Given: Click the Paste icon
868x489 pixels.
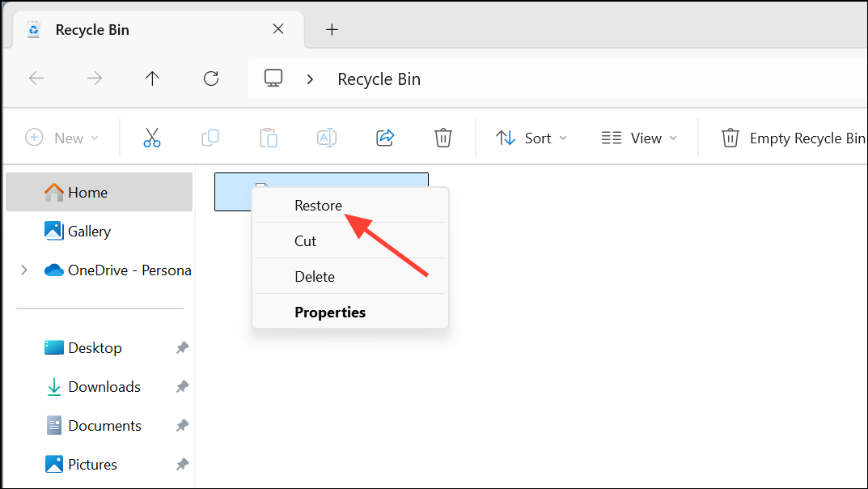Looking at the screenshot, I should [269, 138].
